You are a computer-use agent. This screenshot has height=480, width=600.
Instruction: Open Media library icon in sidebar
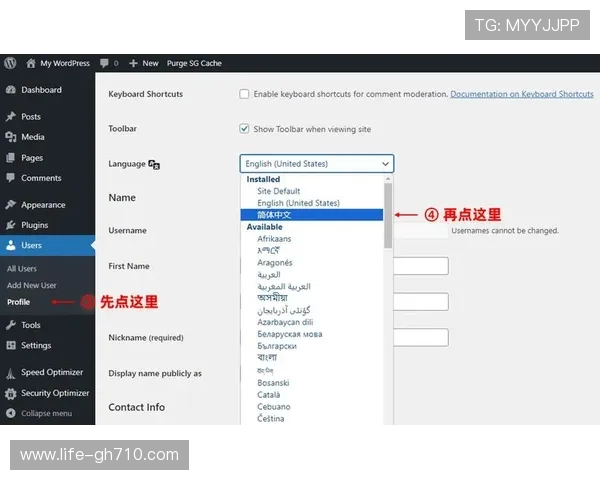coord(10,137)
